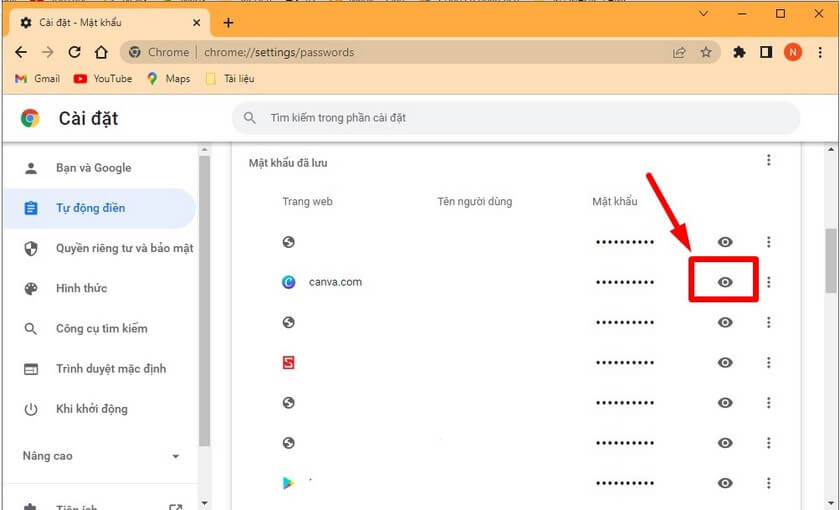Open the Gmail bookmark
The width and height of the screenshot is (840, 510).
[38, 79]
